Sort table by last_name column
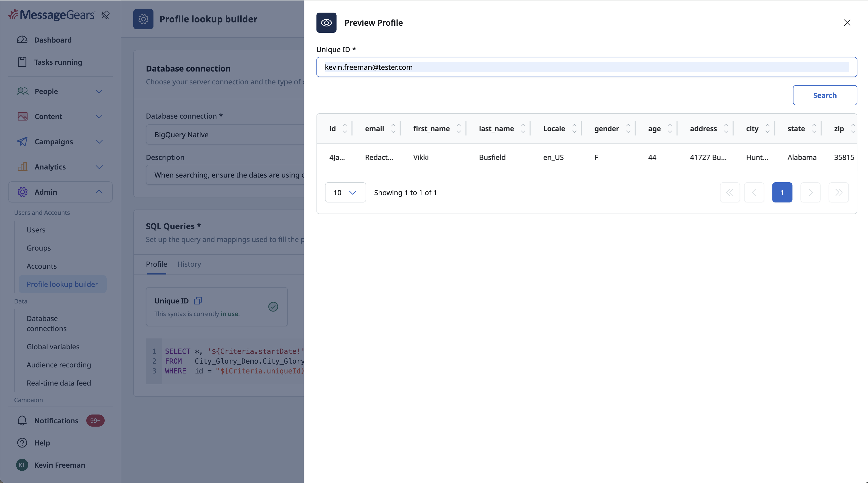 point(523,128)
